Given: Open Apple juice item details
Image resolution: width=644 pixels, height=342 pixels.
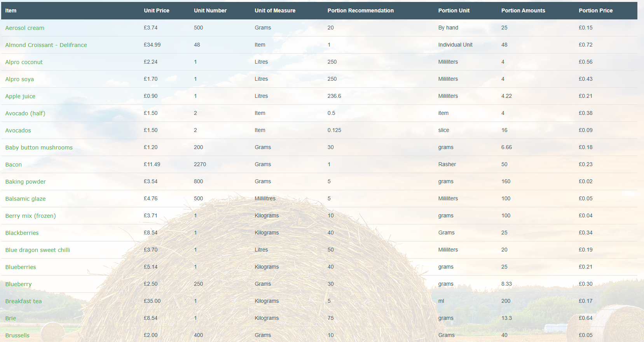Looking at the screenshot, I should click(20, 96).
